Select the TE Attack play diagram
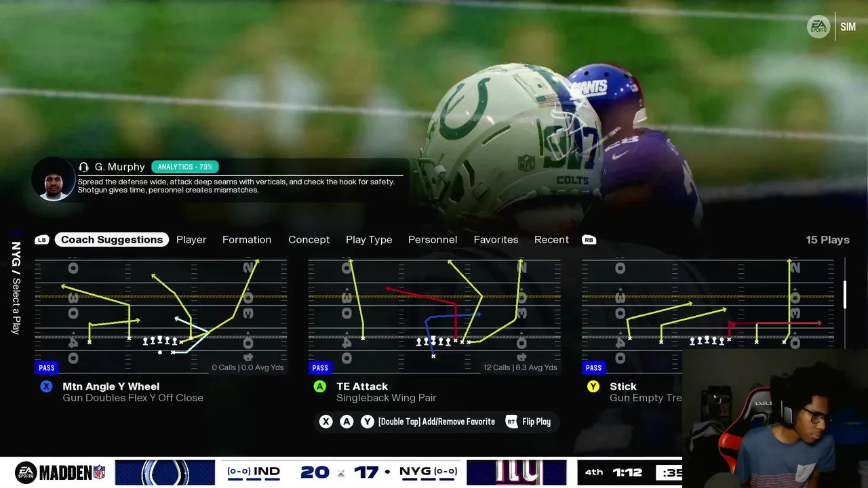 434,316
